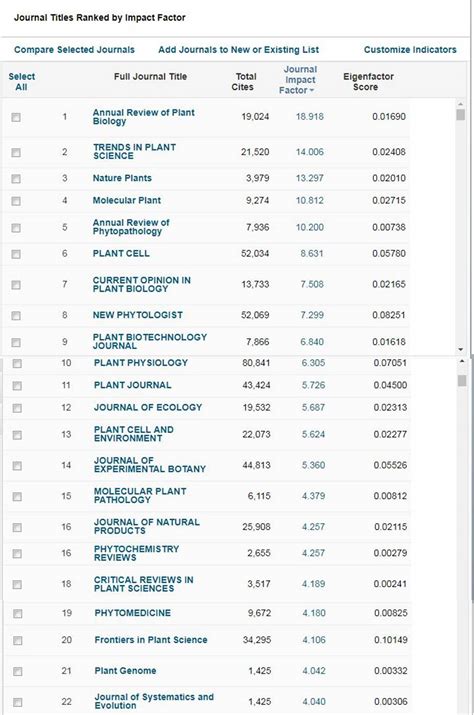Click the Eigenfactor Score column header
Screen dimensions: 474x715
click(x=368, y=82)
